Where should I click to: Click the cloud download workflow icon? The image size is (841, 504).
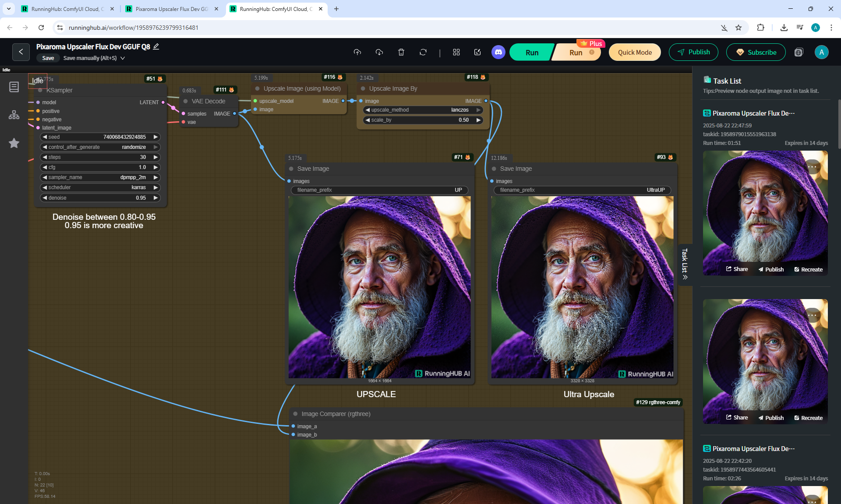(379, 52)
